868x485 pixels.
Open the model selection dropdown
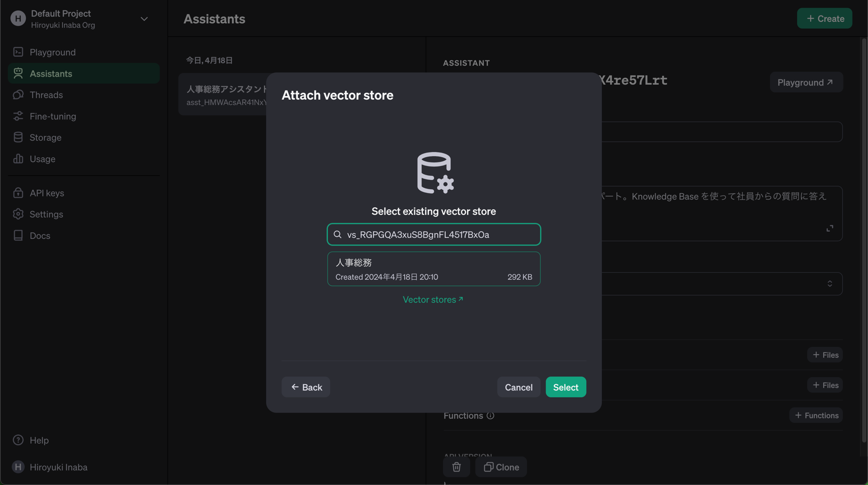[x=830, y=283]
